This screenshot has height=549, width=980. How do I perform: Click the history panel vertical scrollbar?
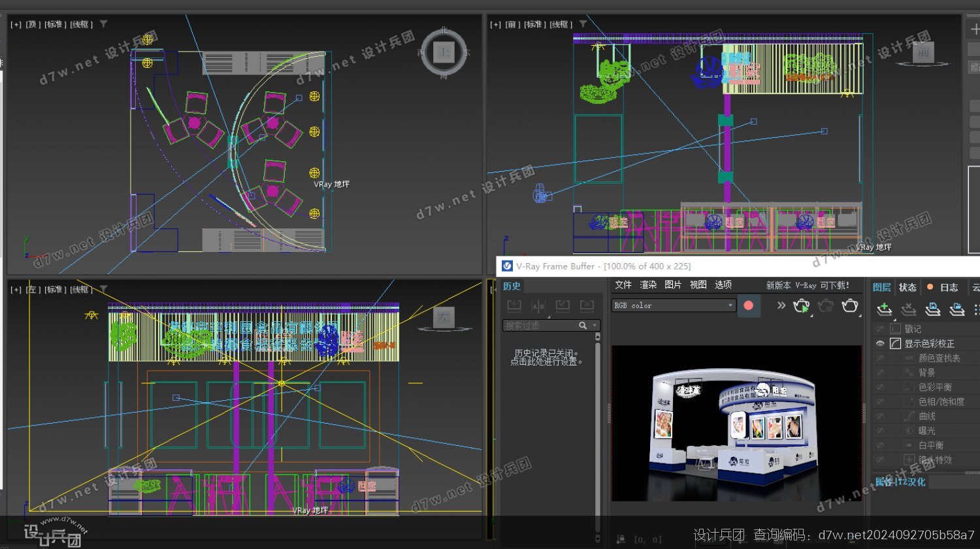click(x=597, y=437)
